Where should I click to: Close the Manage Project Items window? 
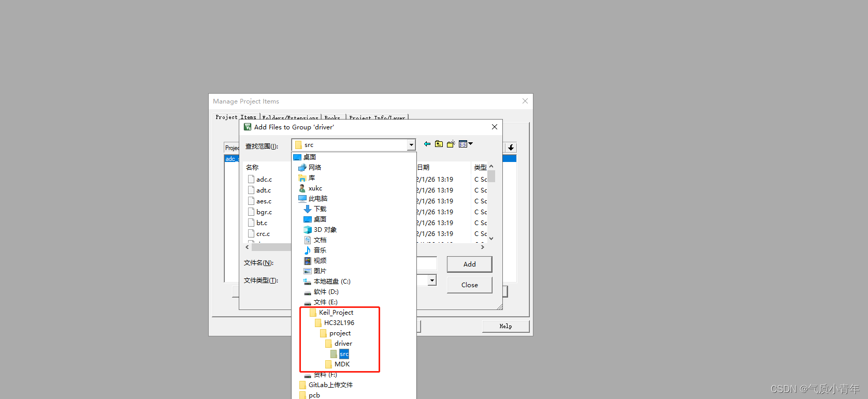[525, 101]
